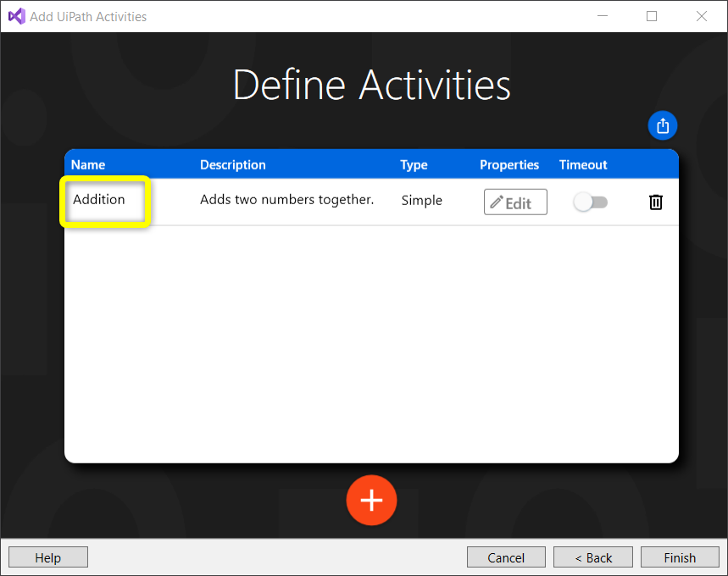
Task: Click the trash icon to delete the Addition activity
Action: pos(655,202)
